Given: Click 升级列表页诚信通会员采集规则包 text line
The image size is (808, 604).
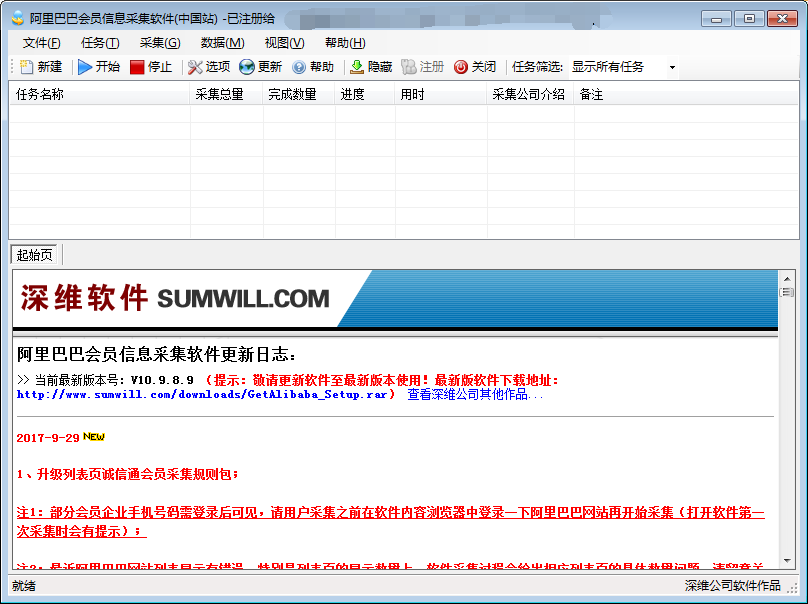Looking at the screenshot, I should pos(128,474).
